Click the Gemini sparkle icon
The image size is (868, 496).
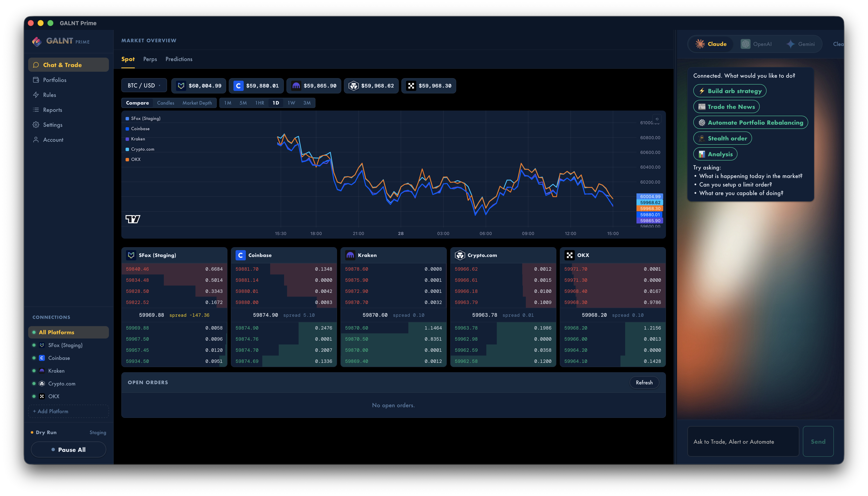pos(790,44)
